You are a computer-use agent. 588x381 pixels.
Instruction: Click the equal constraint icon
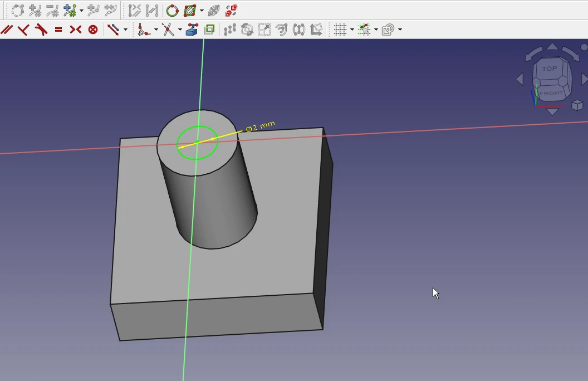[58, 30]
